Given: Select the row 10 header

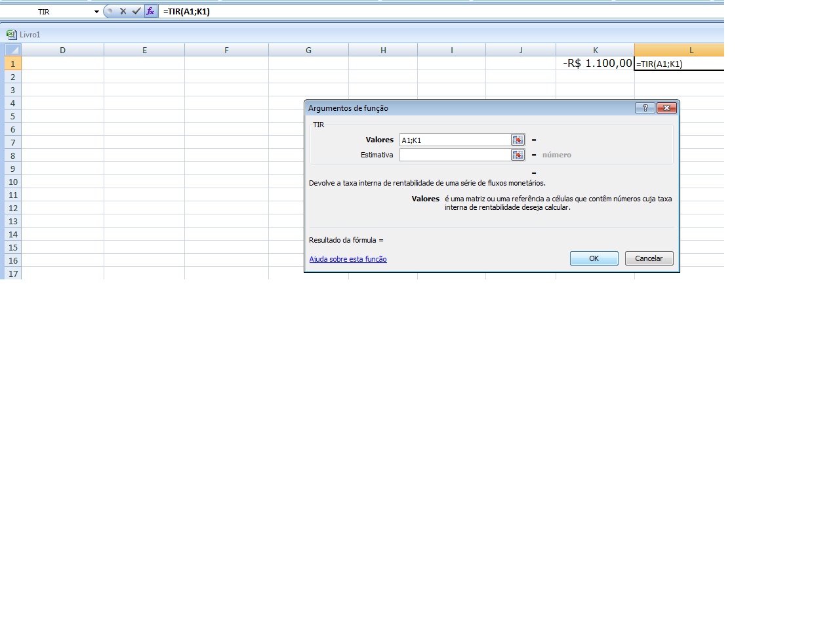Looking at the screenshot, I should click(x=12, y=182).
